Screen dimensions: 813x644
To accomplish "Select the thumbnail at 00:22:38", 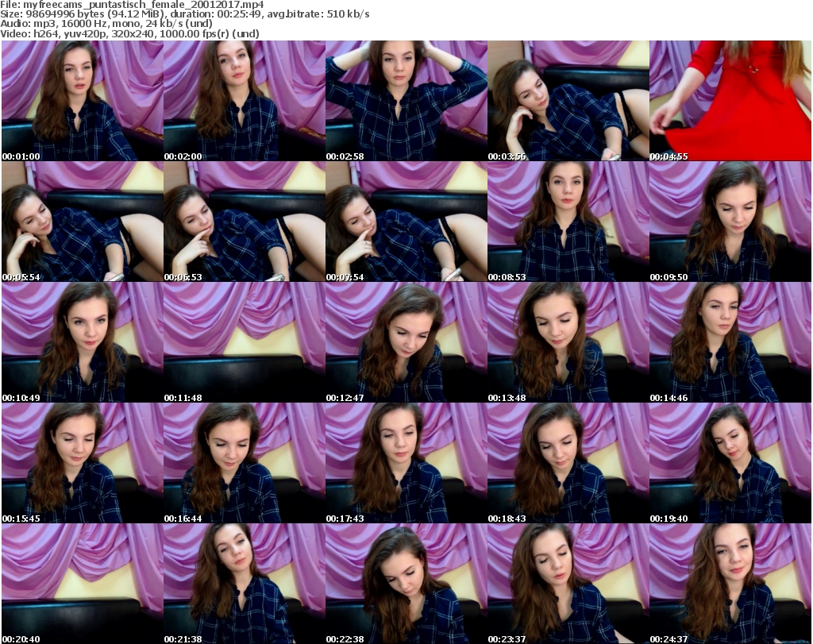I will click(406, 584).
